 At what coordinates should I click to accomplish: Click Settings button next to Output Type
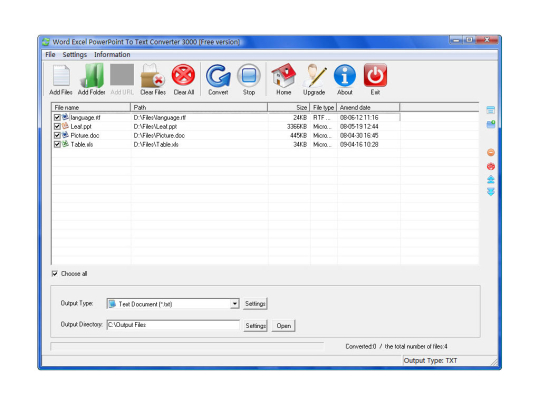[255, 304]
